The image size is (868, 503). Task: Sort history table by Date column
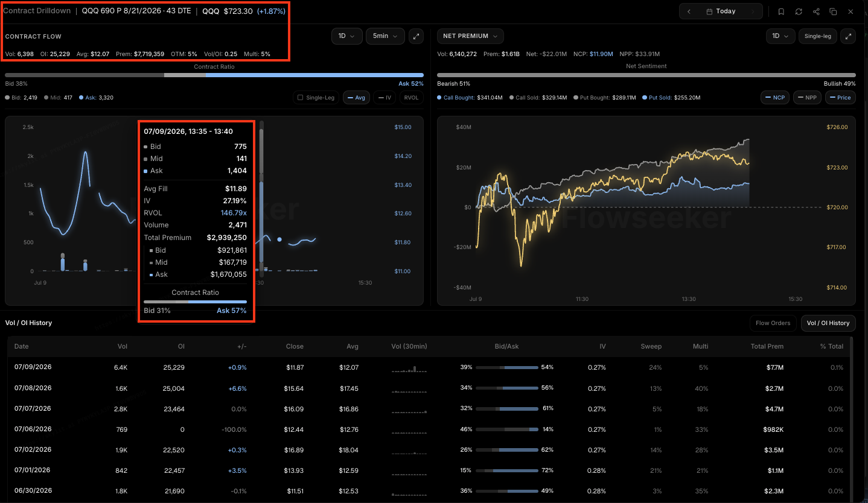(x=21, y=347)
